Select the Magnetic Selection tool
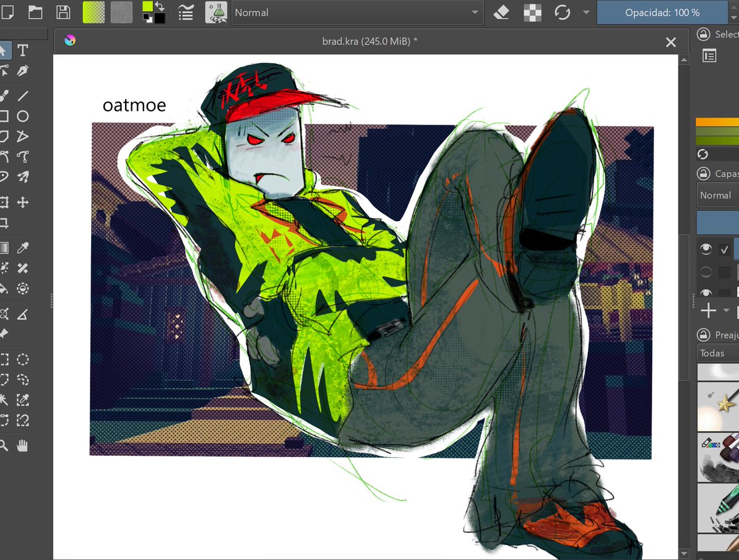This screenshot has width=739, height=560. 23,420
